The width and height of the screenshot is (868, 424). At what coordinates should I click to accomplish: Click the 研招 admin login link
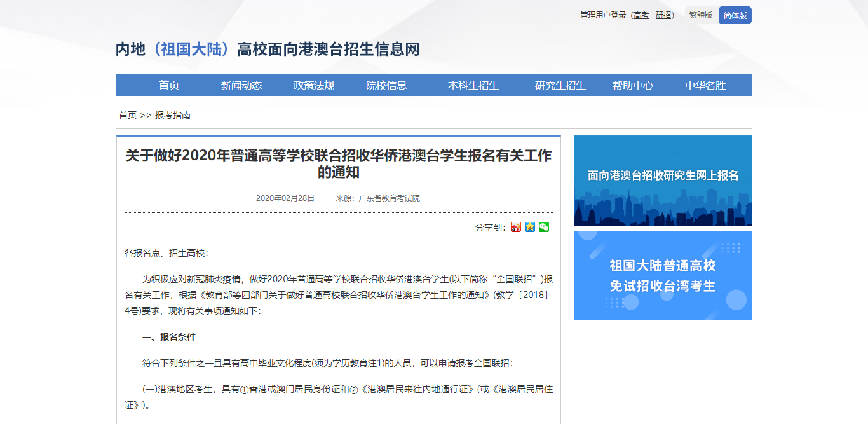tap(663, 15)
